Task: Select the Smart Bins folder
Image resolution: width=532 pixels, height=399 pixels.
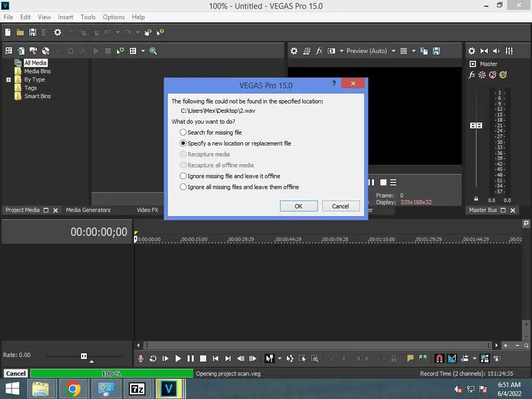Action: (37, 96)
